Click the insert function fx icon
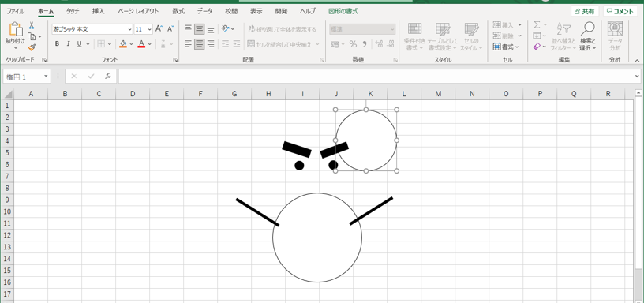 pos(108,77)
